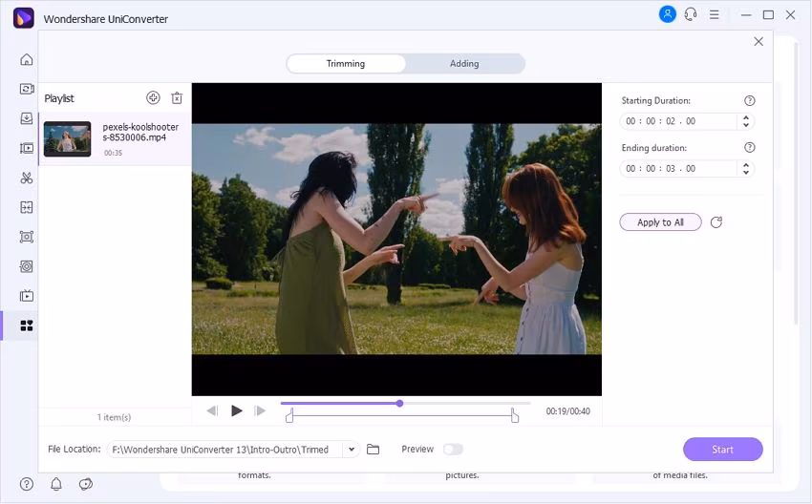
Task: Open the Player sidebar icon
Action: coord(27,296)
